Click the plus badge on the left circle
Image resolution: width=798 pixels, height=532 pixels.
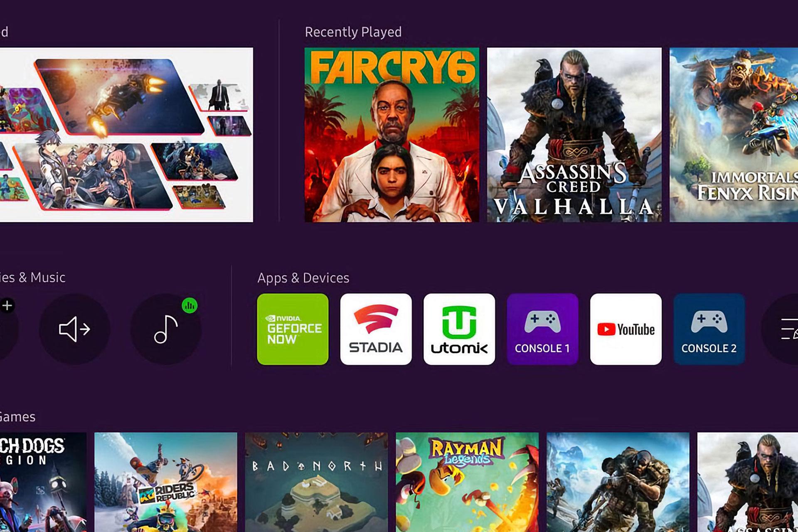point(7,306)
